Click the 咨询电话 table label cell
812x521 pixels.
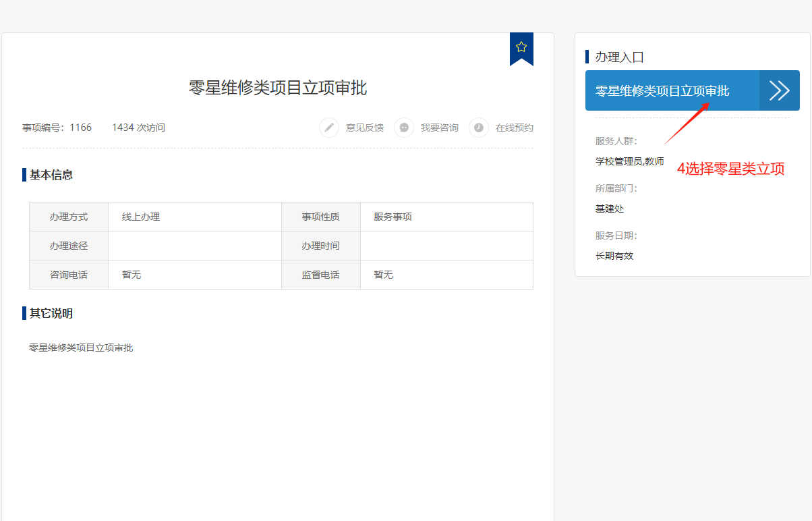68,275
